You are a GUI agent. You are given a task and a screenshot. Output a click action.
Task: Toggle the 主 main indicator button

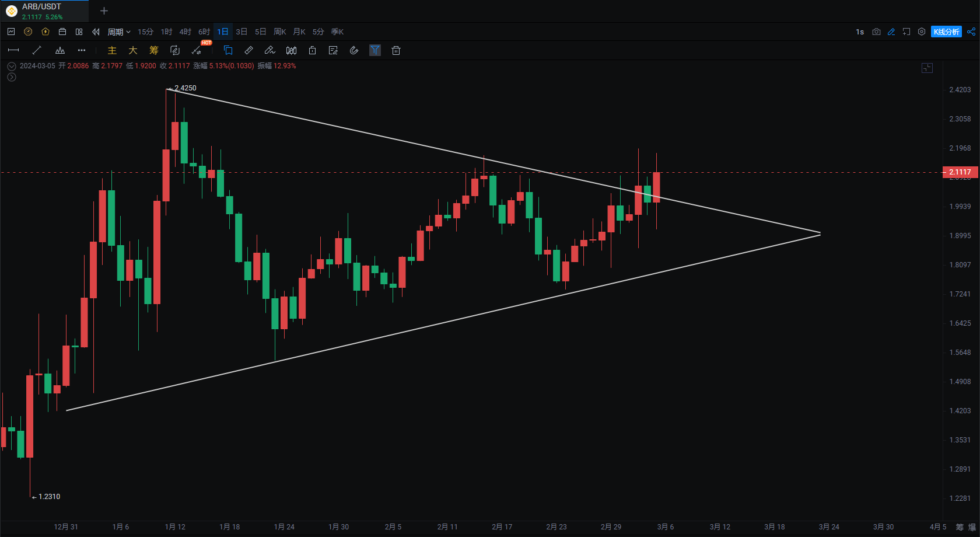point(112,50)
